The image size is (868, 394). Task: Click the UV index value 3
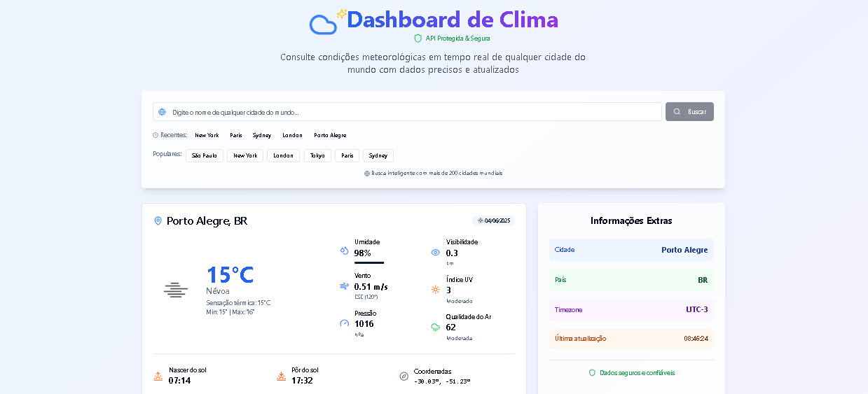(448, 290)
